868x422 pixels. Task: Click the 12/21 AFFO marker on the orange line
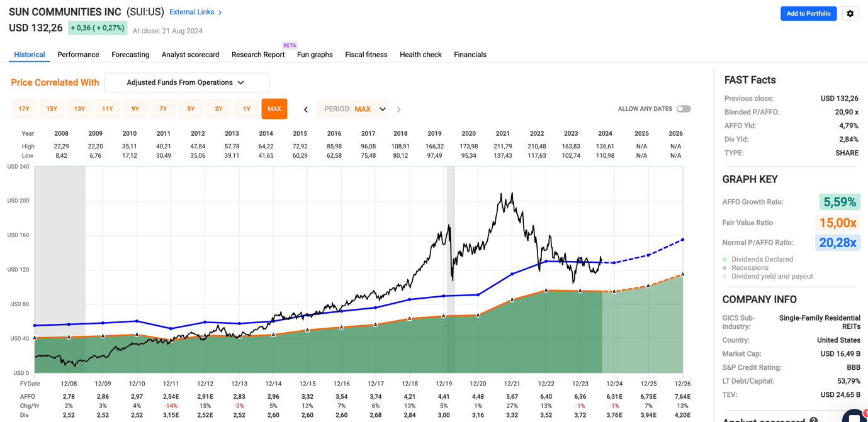[x=512, y=300]
